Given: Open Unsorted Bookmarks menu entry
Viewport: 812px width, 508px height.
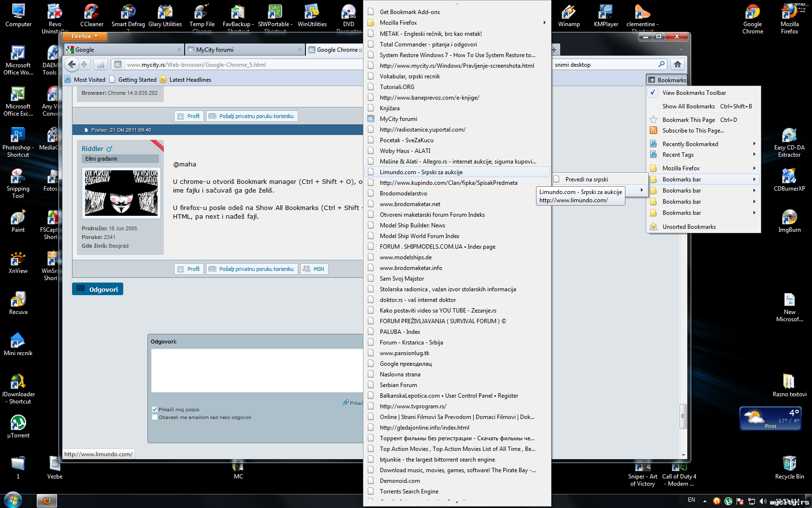Looking at the screenshot, I should click(x=703, y=226).
